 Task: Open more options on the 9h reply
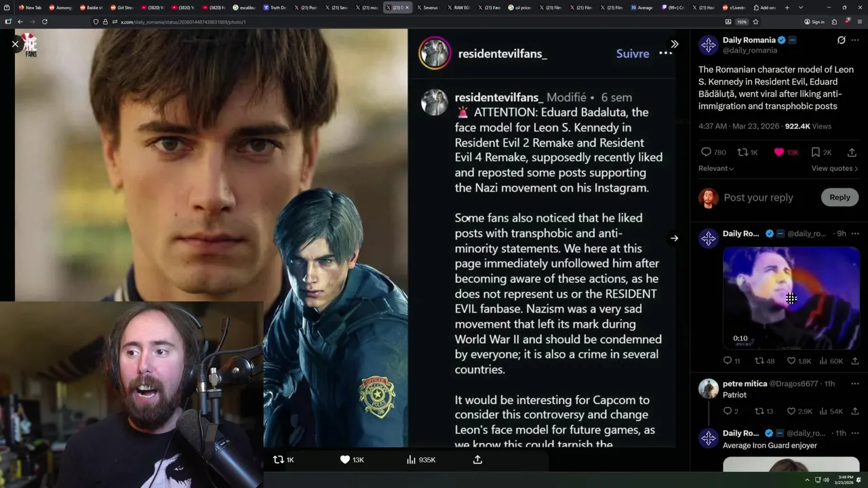point(855,233)
